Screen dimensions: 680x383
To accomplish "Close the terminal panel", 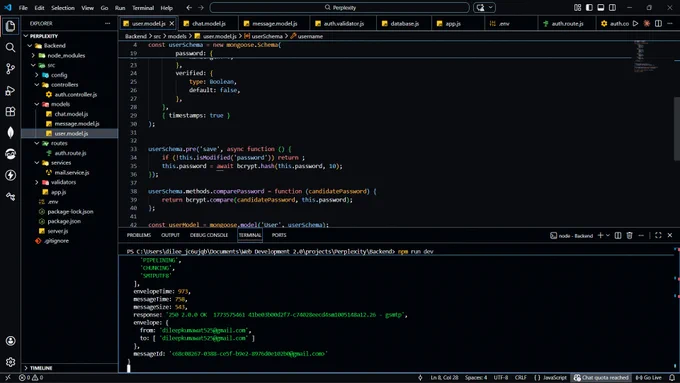I will click(670, 235).
